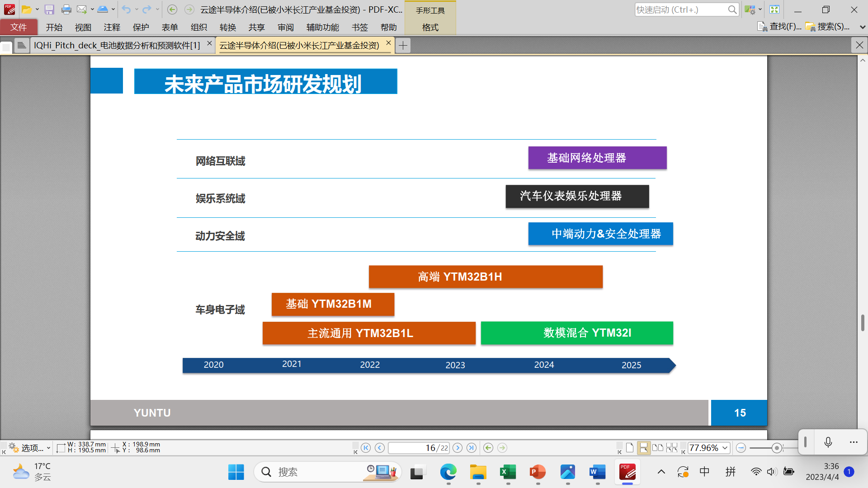This screenshot has height=488, width=868.
Task: Click the Save icon in quick toolbar
Action: tap(49, 9)
